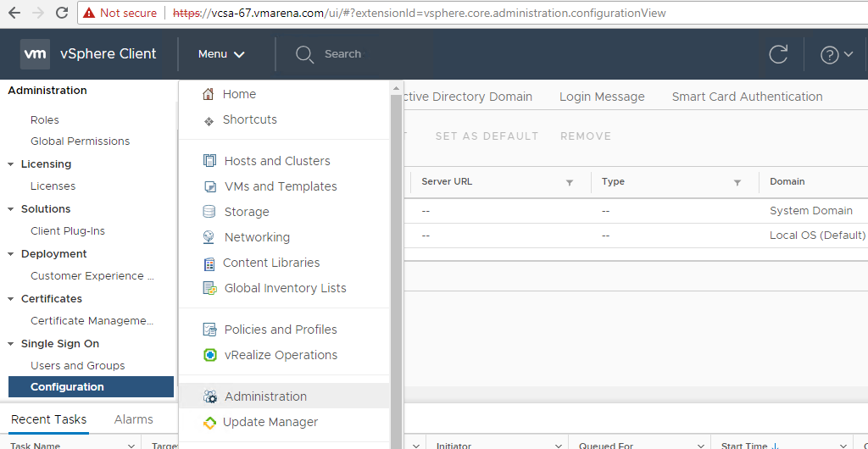
Task: Click the vRealize Operations icon
Action: 209,355
